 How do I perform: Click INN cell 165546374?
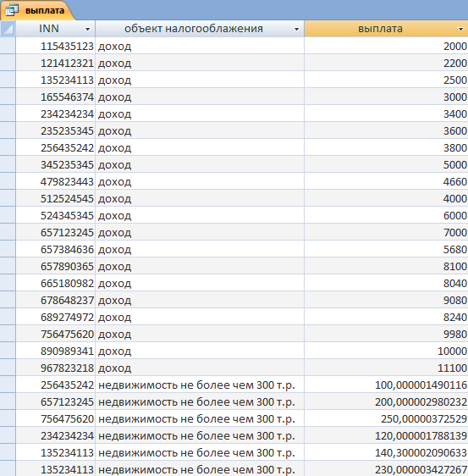click(x=56, y=97)
